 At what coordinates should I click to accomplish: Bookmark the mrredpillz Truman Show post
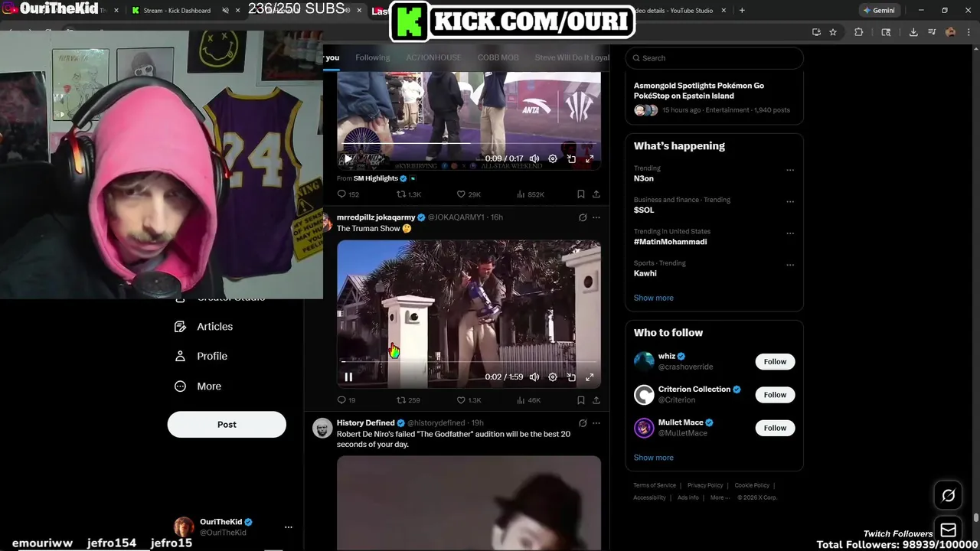coord(581,400)
